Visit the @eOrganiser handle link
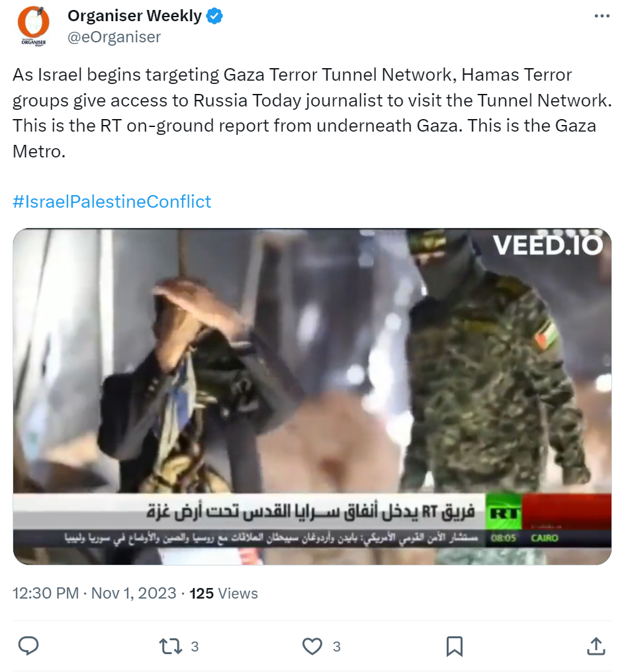626x672 pixels. (114, 37)
